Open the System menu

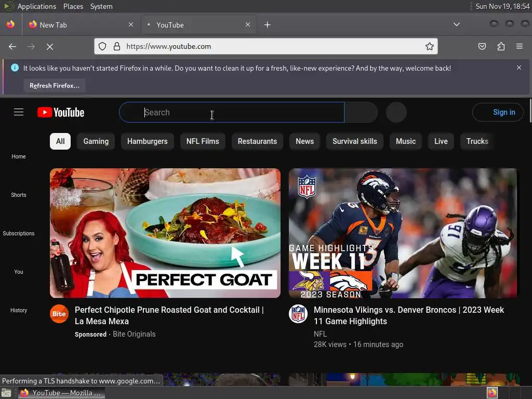click(x=101, y=6)
